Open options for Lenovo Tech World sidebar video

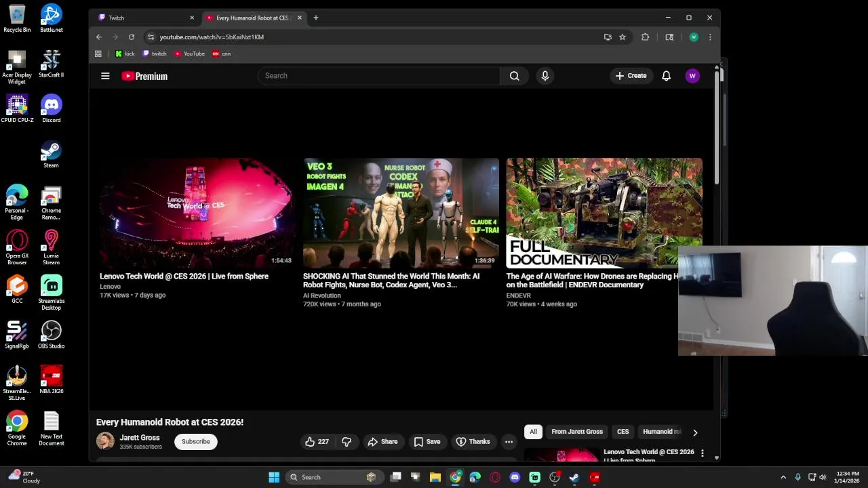(x=703, y=453)
